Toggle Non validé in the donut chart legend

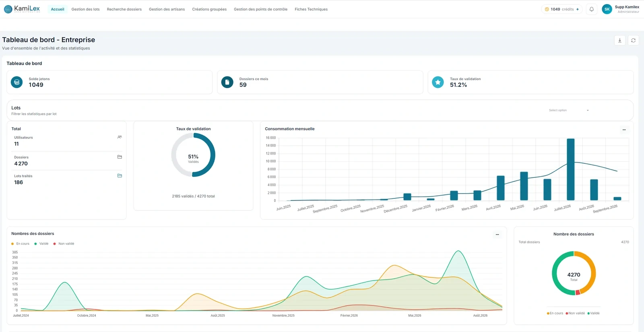pos(575,313)
